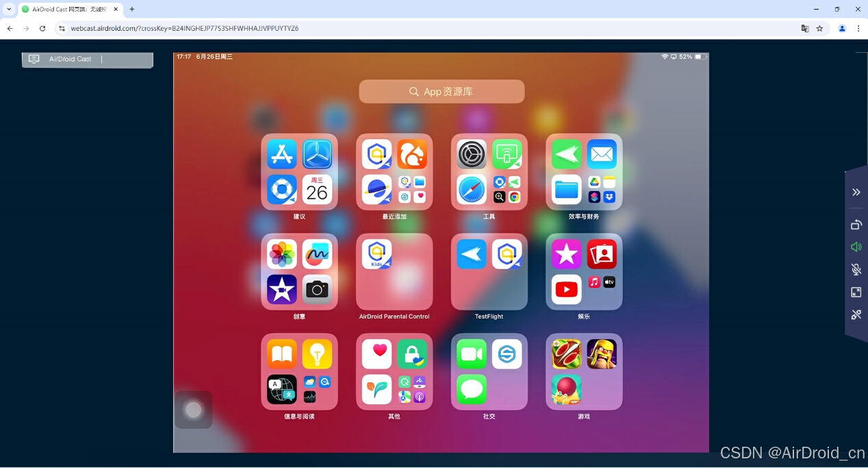Screen dimensions: 868x468
Task: Open the orange Books app
Action: (x=282, y=354)
